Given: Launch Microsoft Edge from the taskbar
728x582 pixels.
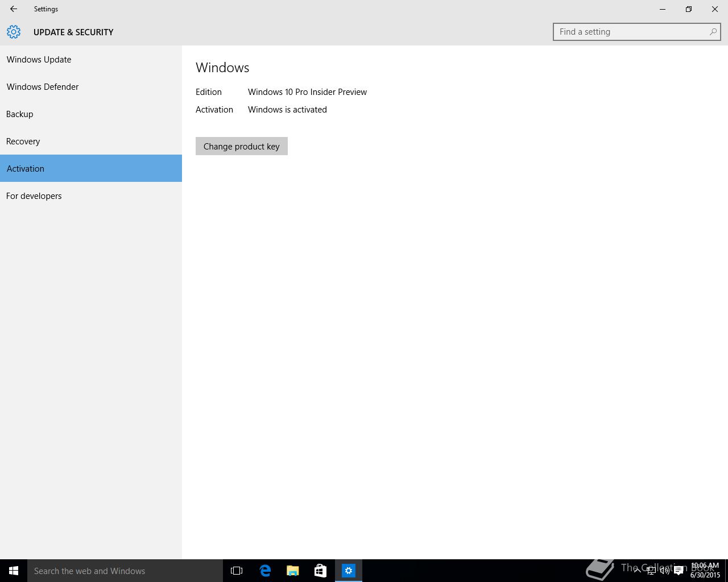Looking at the screenshot, I should [x=265, y=571].
